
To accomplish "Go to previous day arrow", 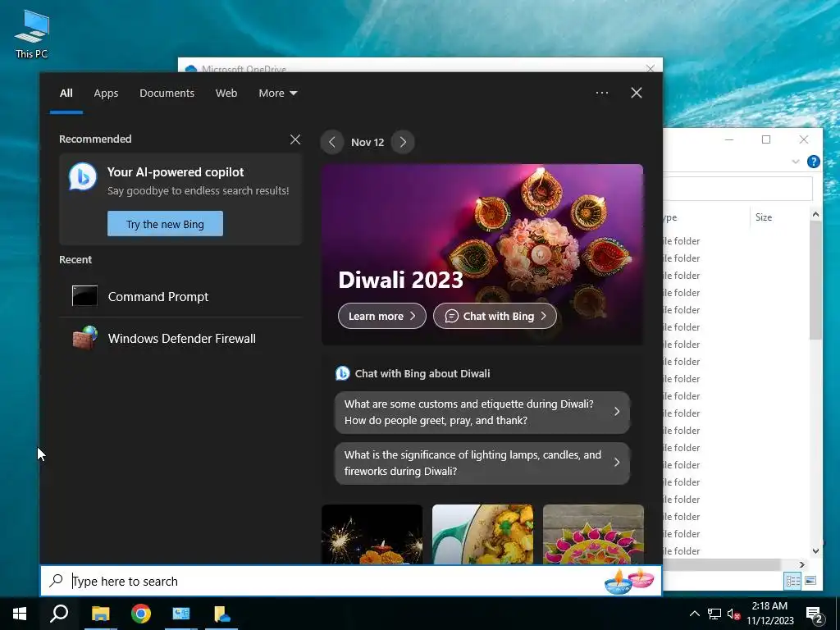I will tap(331, 142).
